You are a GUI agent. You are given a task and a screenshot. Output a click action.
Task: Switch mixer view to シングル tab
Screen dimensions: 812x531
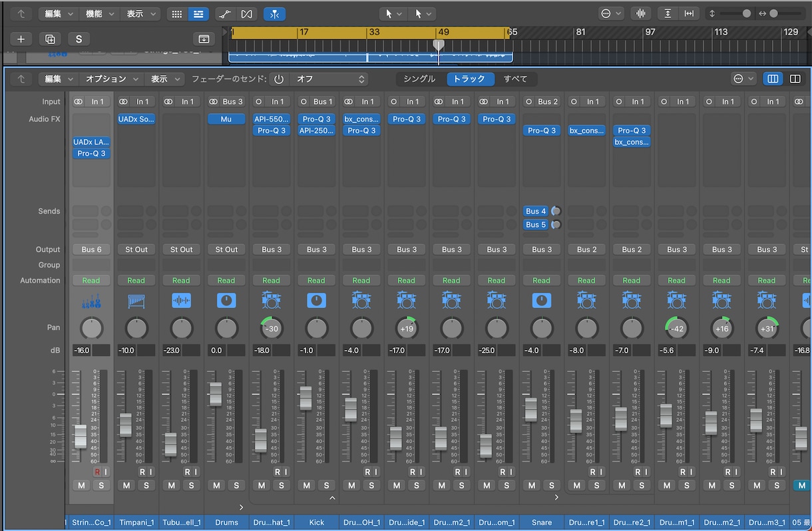419,79
